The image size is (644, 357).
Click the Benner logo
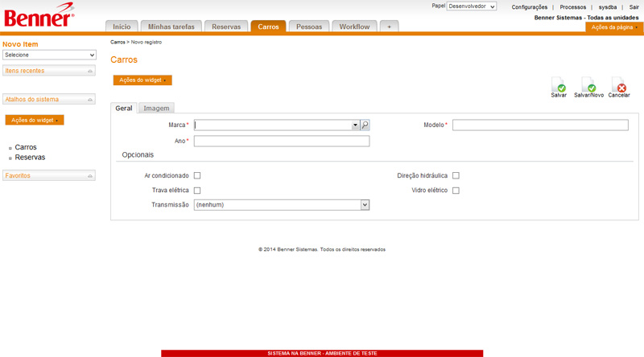[x=38, y=18]
